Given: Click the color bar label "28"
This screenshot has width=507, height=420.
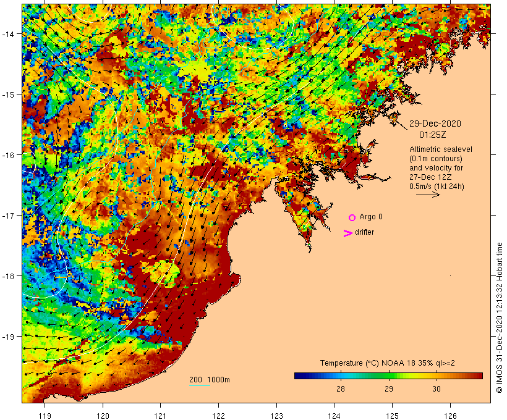Looking at the screenshot, I should [341, 388].
